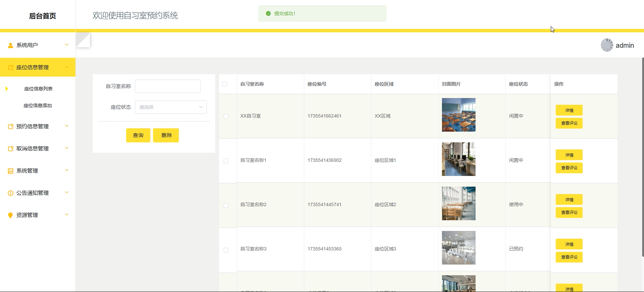Screen dimensions: 644x292
Task: Check the XX自习室 row checkbox
Action: click(x=226, y=116)
